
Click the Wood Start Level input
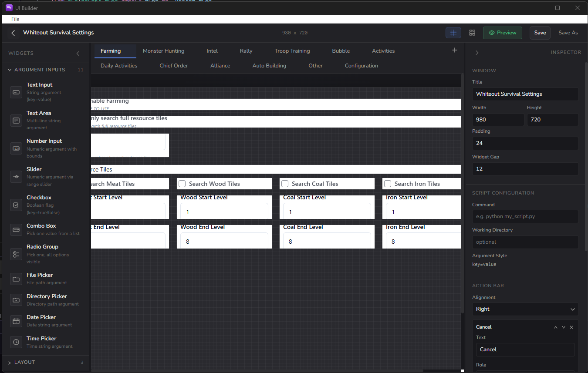224,211
